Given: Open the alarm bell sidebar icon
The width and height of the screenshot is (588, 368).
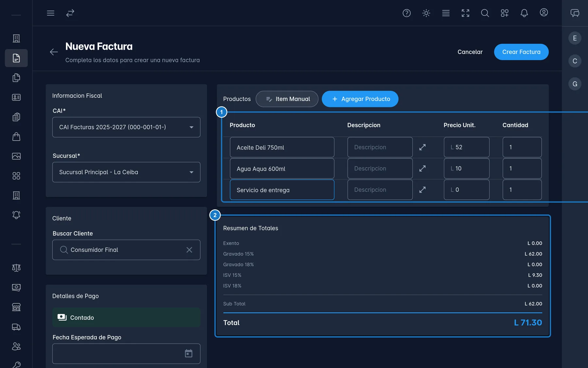Looking at the screenshot, I should pos(16,215).
